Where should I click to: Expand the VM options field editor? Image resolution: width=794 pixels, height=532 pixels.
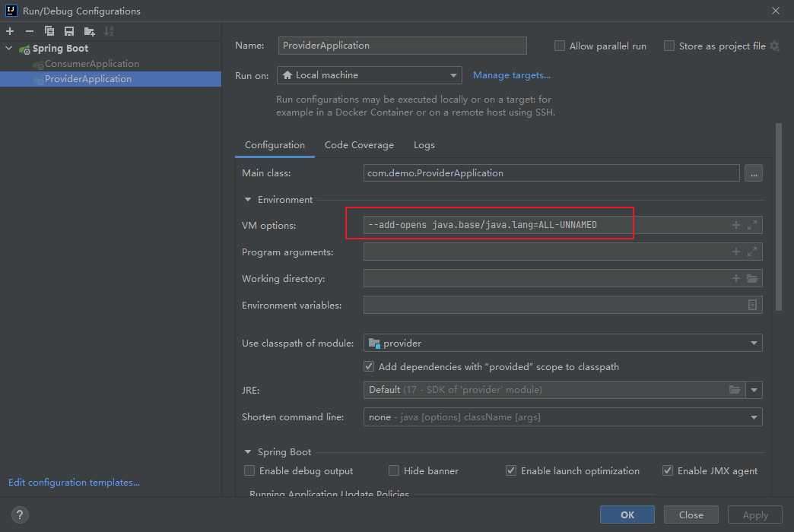[752, 225]
